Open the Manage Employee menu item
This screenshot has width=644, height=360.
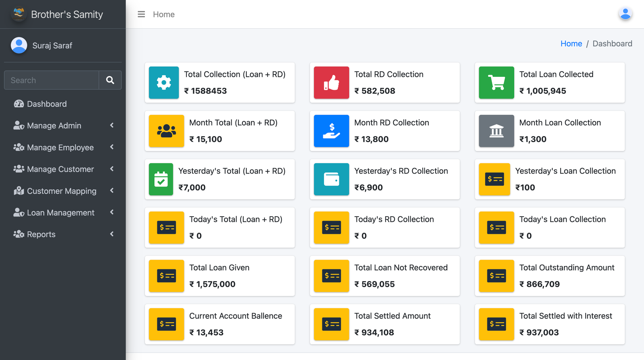point(63,147)
